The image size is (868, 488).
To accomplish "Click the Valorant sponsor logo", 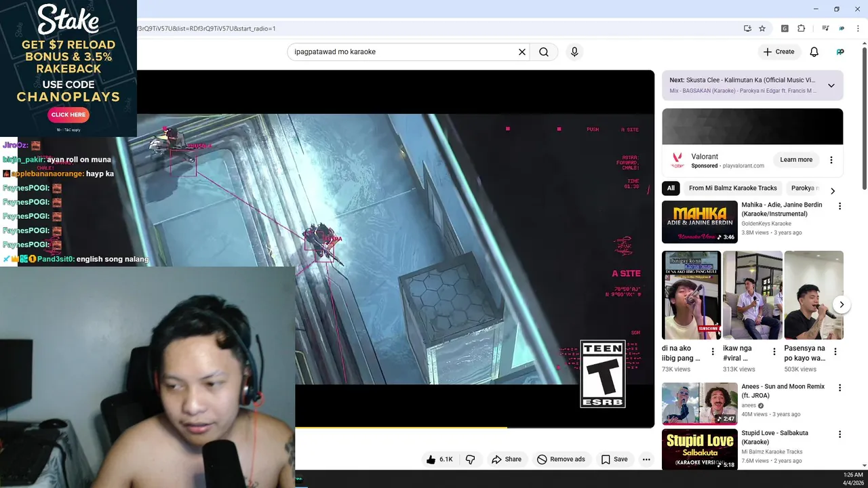I will 677,161.
